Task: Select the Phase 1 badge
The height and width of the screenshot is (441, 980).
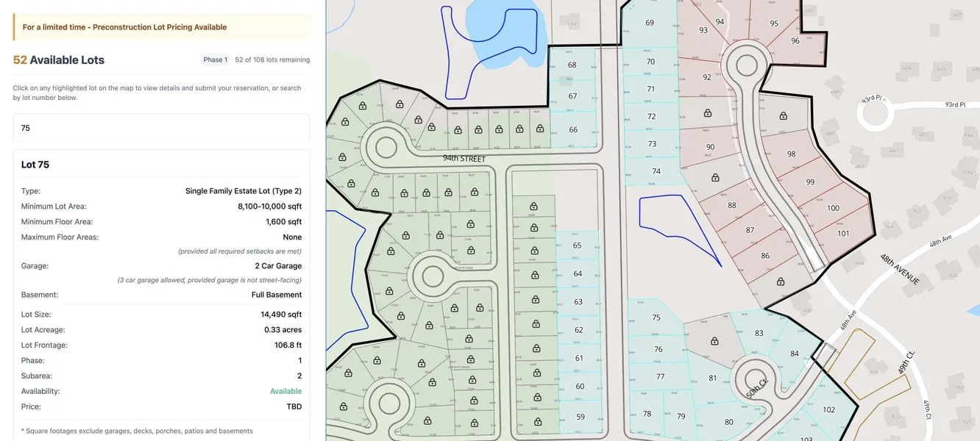Action: 216,60
